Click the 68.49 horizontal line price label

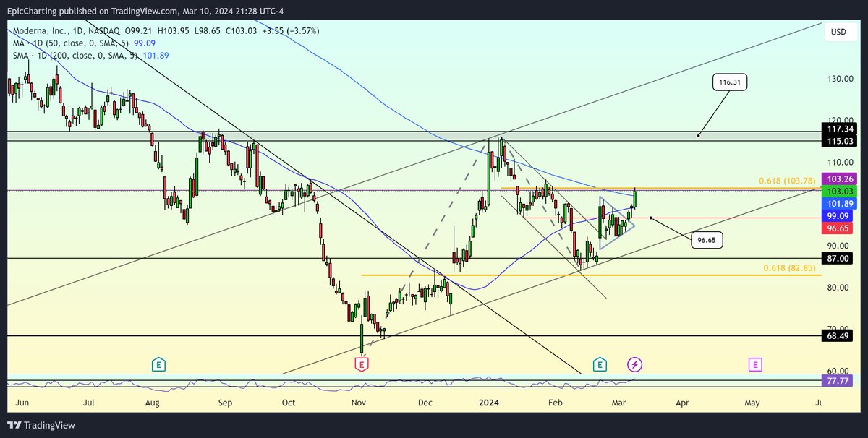coord(838,335)
